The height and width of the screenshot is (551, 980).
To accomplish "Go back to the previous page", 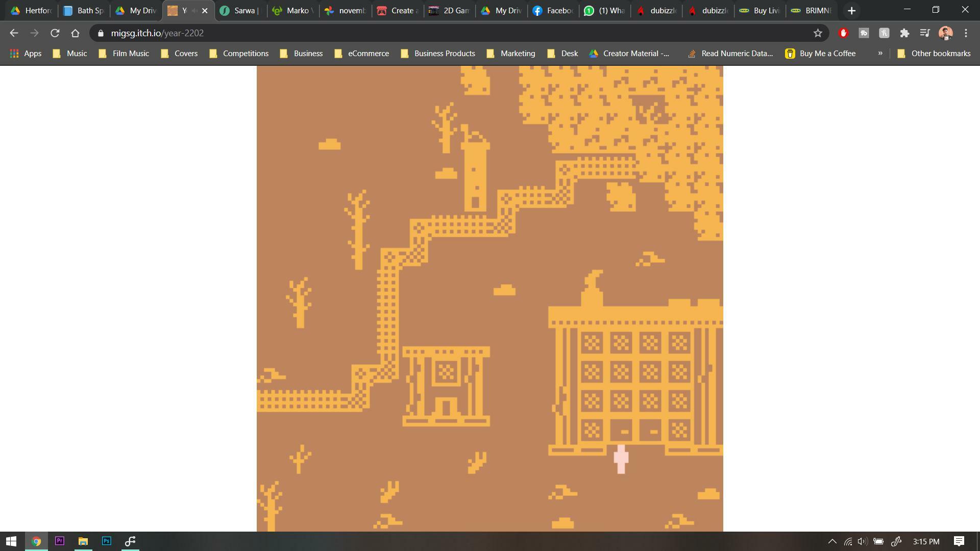I will 14,33.
